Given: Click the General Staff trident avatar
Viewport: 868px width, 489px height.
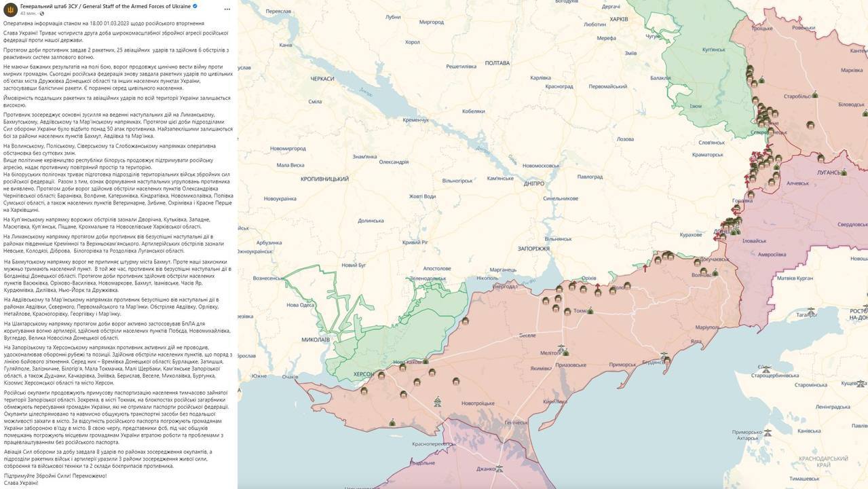Looking at the screenshot, I should coord(10,9).
